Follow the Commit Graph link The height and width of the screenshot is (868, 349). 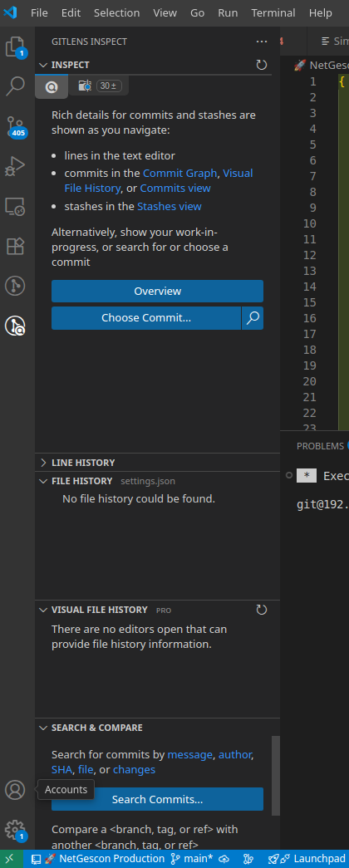pyautogui.click(x=180, y=173)
